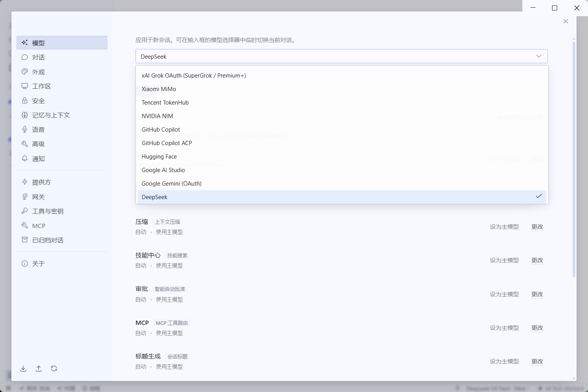Click the 工具与密钥 key icon

coord(25,211)
